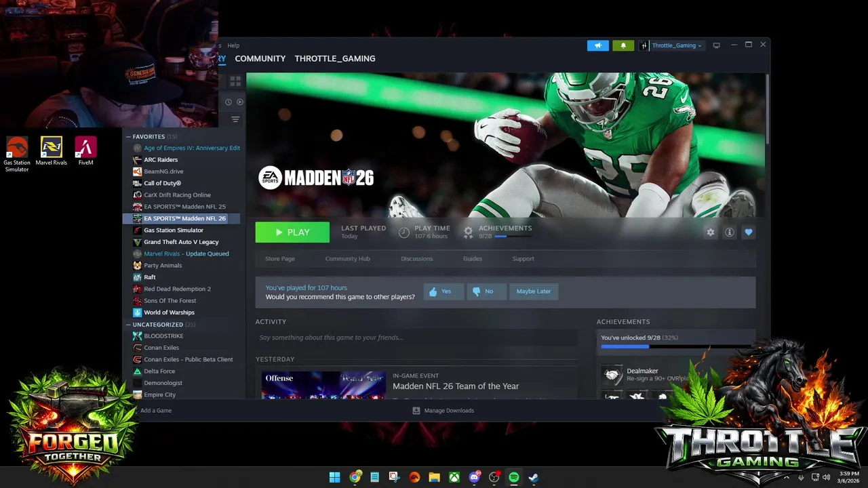This screenshot has height=488, width=868.
Task: Open the Store Page link
Action: [280, 259]
